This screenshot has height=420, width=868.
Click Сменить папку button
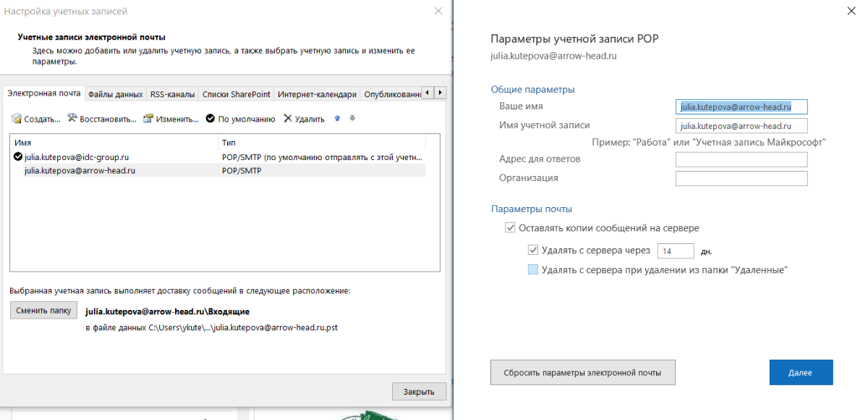click(44, 311)
